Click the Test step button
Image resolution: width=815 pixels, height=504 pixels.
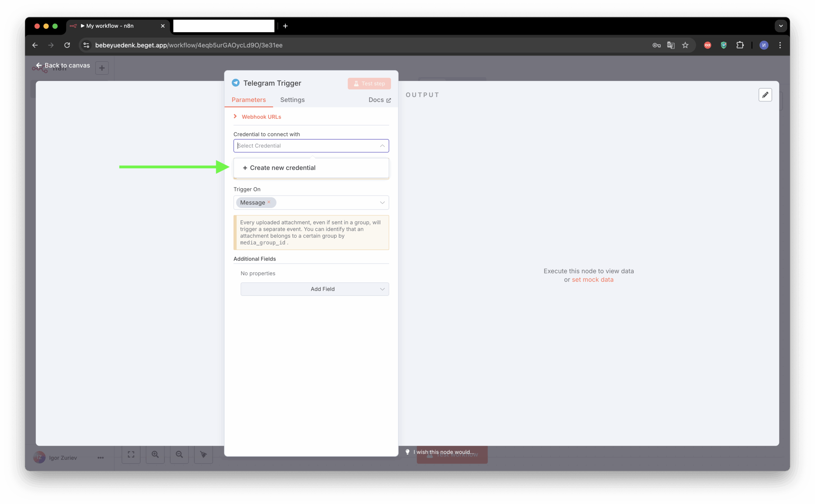point(369,83)
